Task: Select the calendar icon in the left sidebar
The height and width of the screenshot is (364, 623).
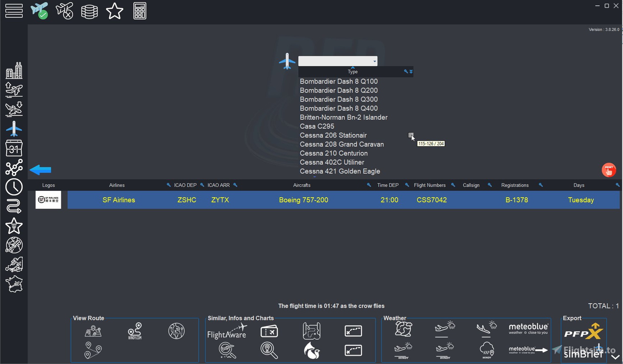Action: click(x=14, y=148)
